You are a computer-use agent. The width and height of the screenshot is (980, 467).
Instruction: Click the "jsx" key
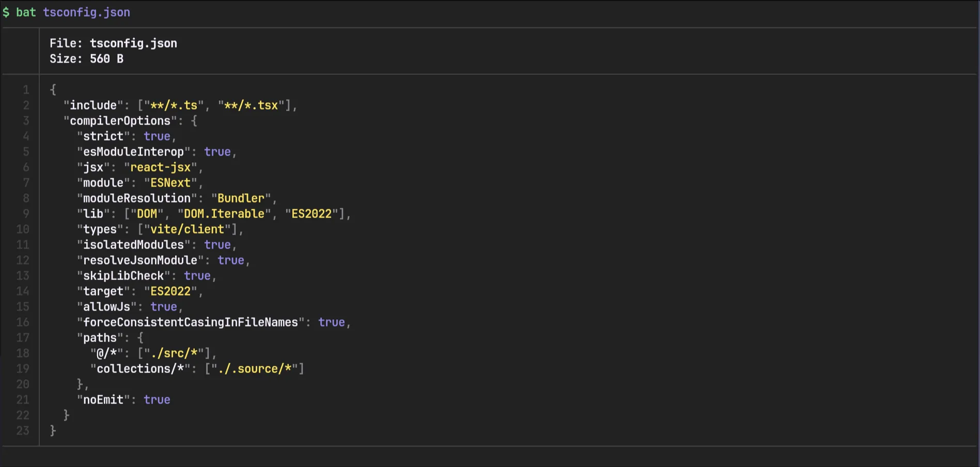point(93,167)
